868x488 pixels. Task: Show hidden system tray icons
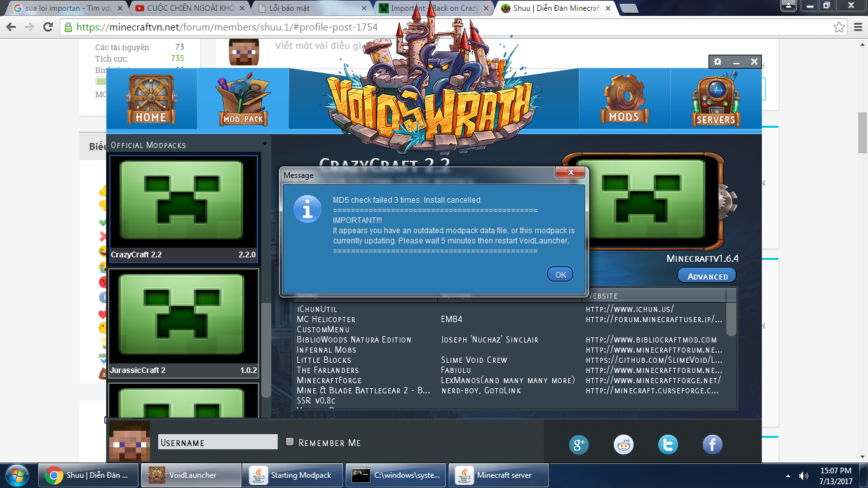click(x=789, y=475)
